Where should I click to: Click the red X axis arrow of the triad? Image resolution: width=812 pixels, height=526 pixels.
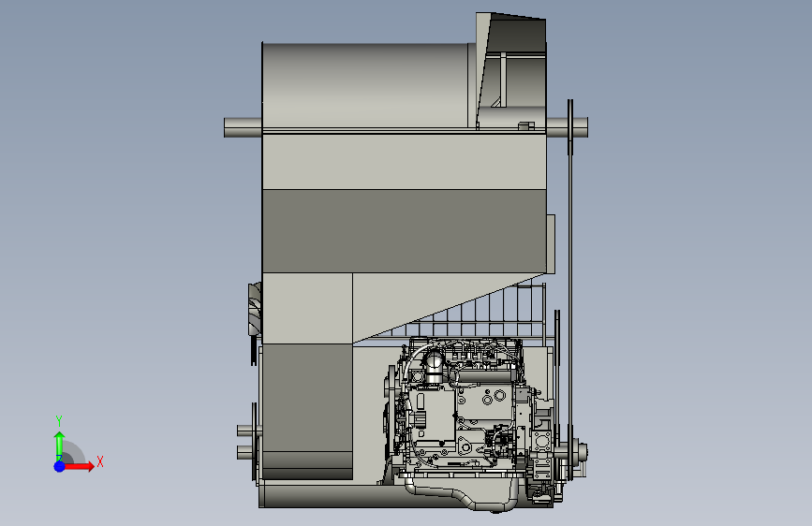click(x=81, y=466)
